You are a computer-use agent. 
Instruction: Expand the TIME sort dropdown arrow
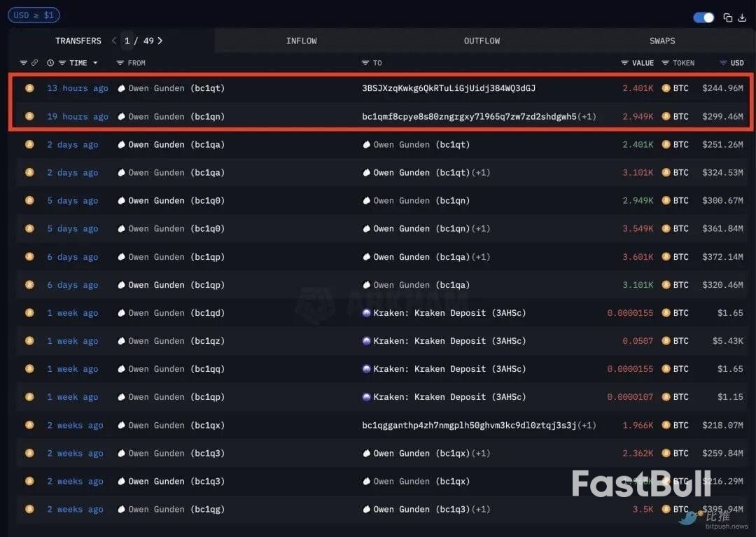pyautogui.click(x=95, y=63)
